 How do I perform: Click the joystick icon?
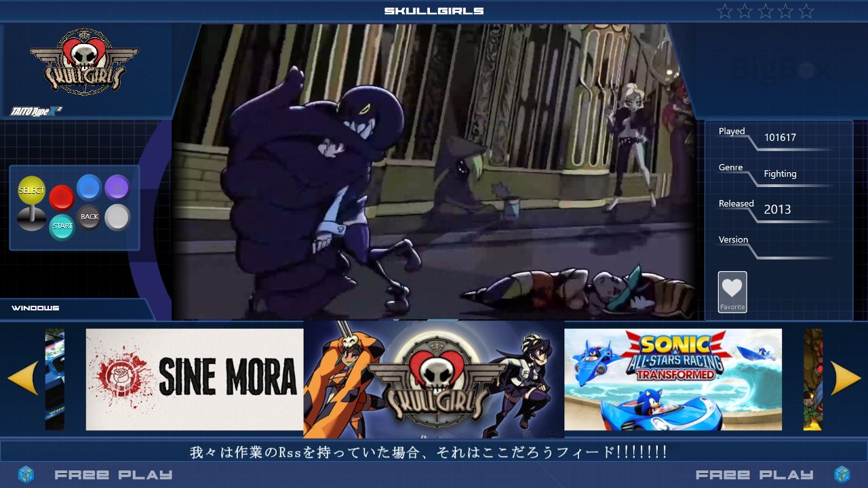coord(31,218)
